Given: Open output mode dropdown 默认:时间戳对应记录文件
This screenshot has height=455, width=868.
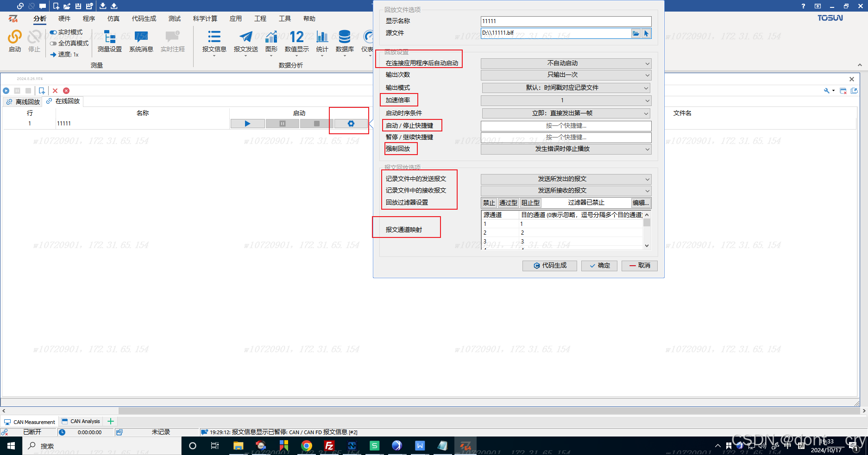Looking at the screenshot, I should pos(566,88).
